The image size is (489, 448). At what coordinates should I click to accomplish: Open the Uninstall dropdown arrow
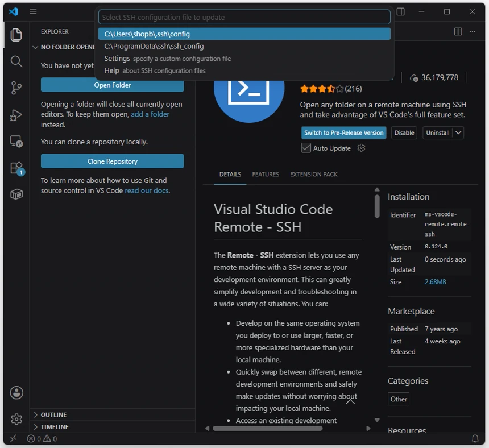(x=458, y=132)
